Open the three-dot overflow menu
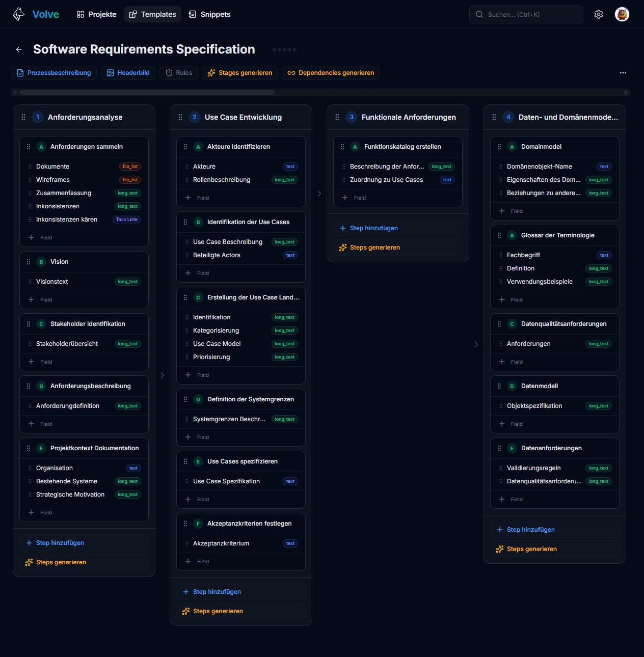This screenshot has height=657, width=644. (x=623, y=73)
